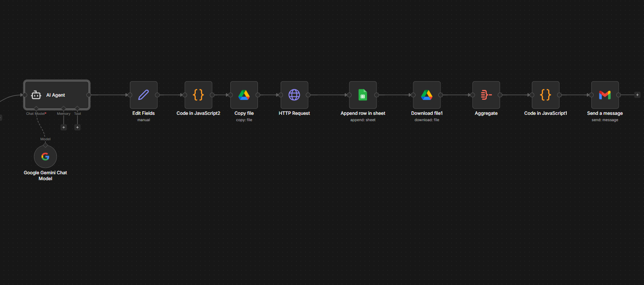
Task: Open the Code in JavaScript1 node
Action: click(545, 95)
